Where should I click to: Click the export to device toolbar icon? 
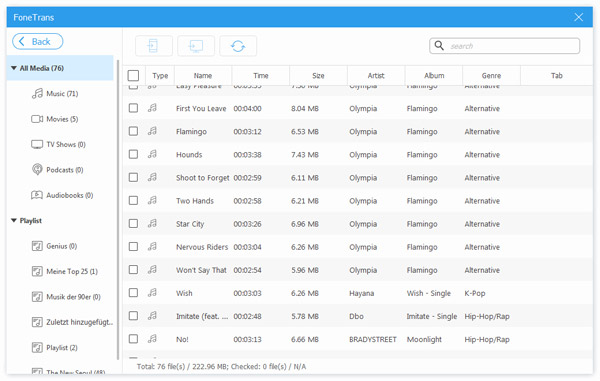153,46
